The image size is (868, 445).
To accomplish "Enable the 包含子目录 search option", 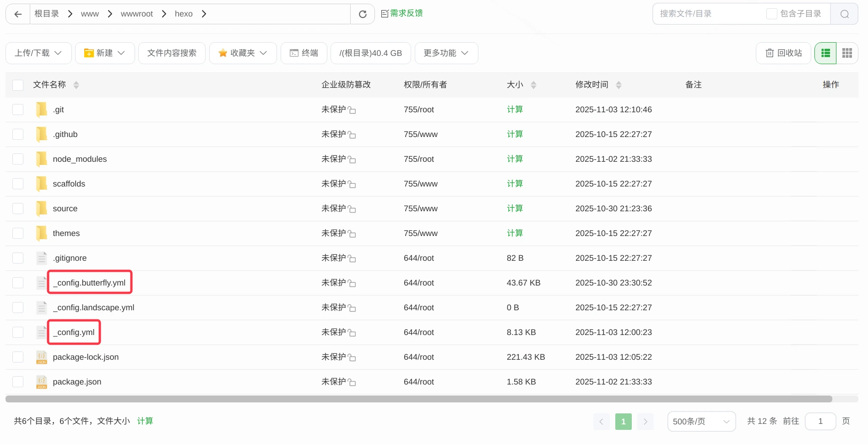I will [771, 14].
